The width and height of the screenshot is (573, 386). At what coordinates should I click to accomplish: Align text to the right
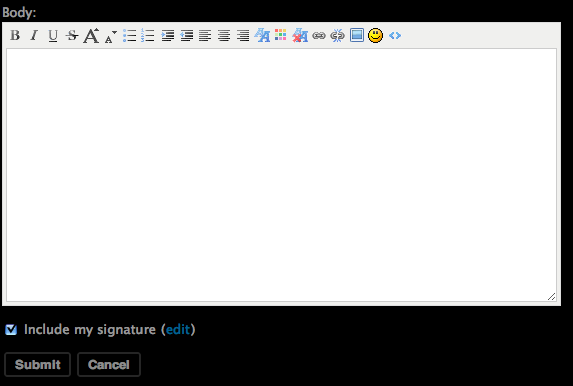pyautogui.click(x=243, y=35)
